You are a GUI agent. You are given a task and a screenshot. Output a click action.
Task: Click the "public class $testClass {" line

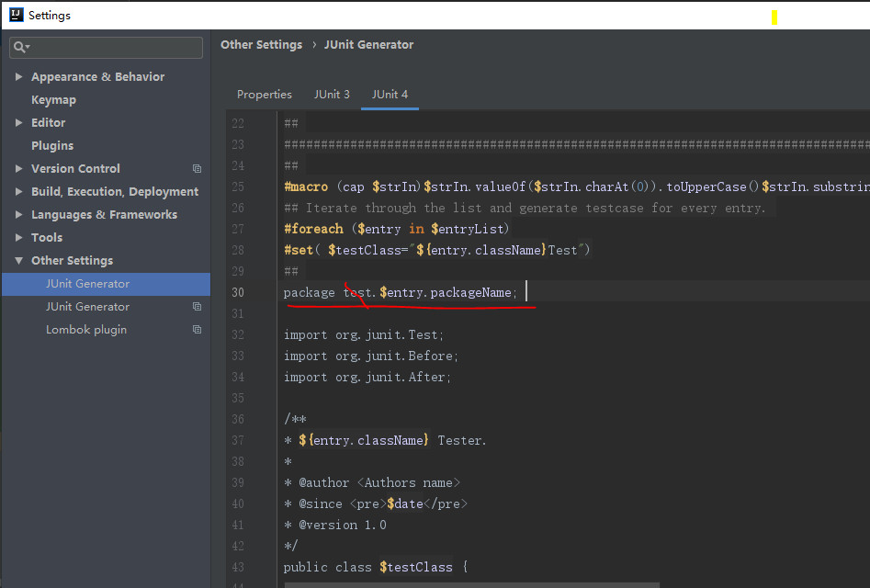(376, 567)
